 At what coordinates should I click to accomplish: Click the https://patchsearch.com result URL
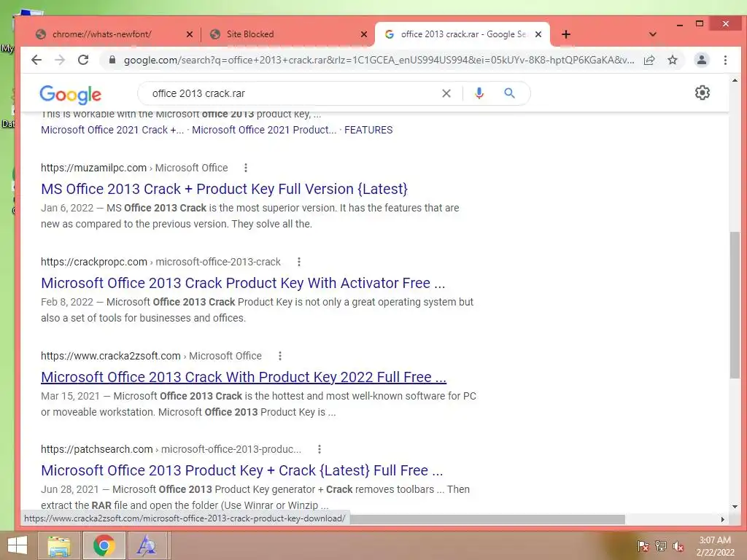(97, 449)
